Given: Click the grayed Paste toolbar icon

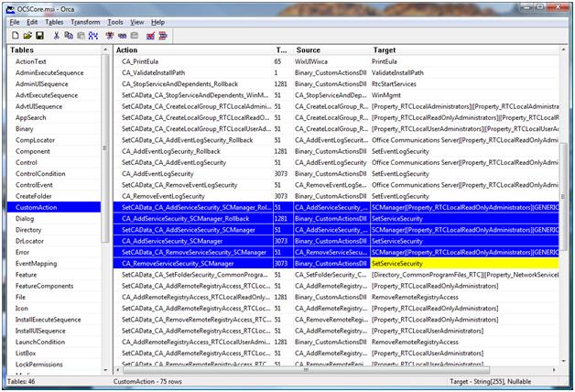Looking at the screenshot, I should pos(81,35).
